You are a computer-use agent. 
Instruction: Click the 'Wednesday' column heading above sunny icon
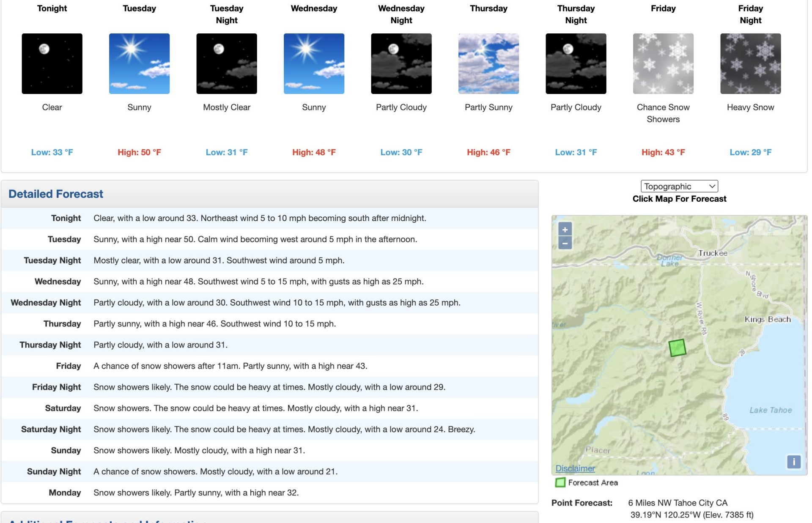coord(314,8)
